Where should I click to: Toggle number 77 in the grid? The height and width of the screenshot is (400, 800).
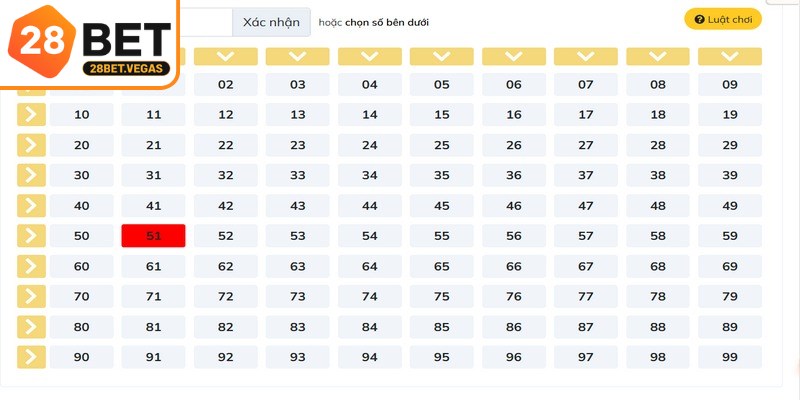click(586, 296)
